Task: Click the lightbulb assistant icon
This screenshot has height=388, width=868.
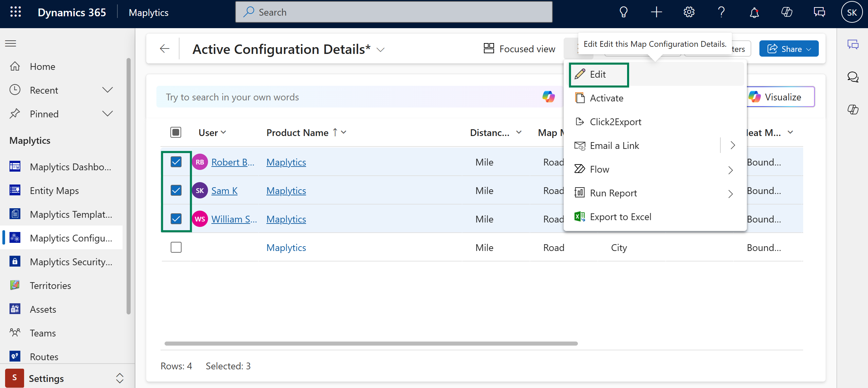Action: click(x=624, y=12)
